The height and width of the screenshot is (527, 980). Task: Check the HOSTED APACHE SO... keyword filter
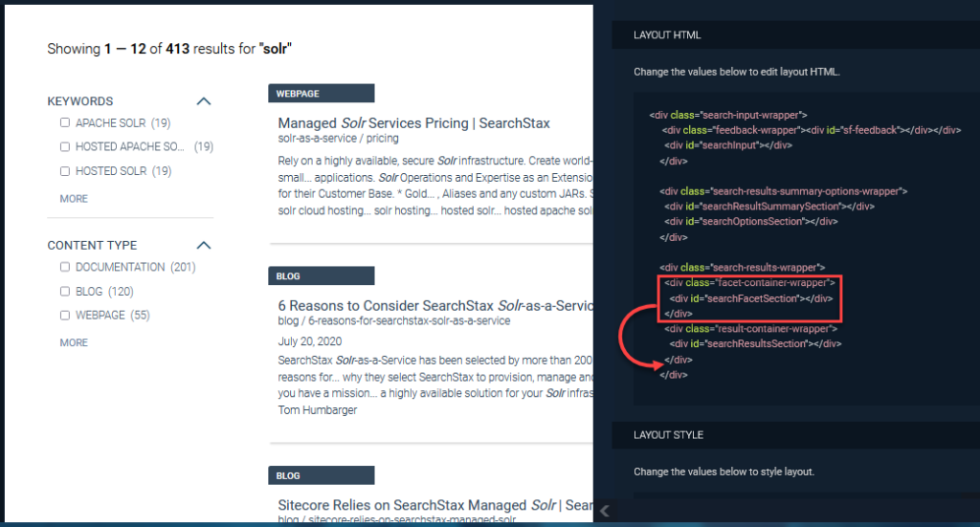coord(65,146)
